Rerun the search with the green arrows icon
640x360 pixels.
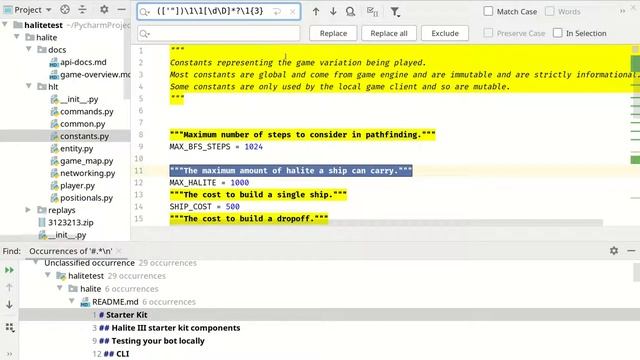9,270
